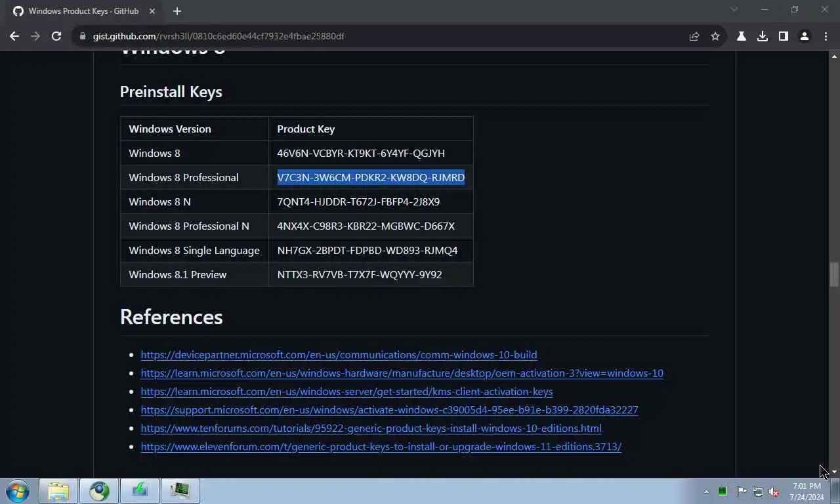This screenshot has height=504, width=840.
Task: Open network status tray icon
Action: (758, 492)
